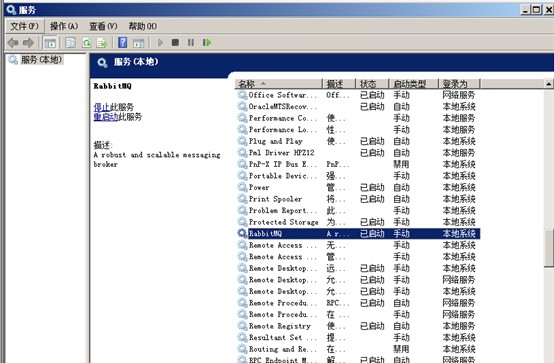Click gear icon of Protected Storage row

[x=242, y=222]
